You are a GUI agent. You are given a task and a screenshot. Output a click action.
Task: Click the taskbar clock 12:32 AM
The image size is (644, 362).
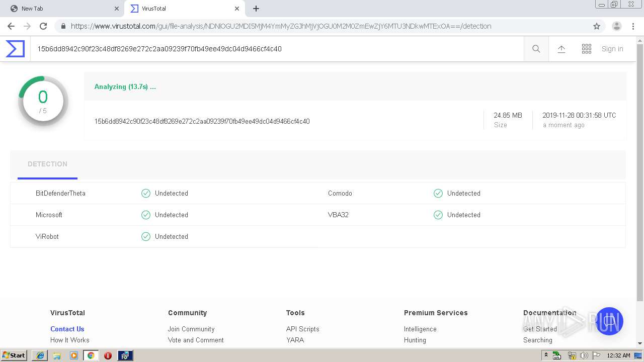tap(618, 355)
